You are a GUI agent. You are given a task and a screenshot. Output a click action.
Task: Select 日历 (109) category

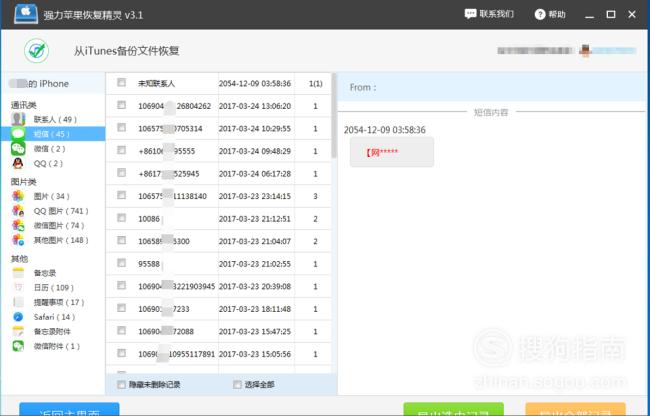(x=53, y=288)
